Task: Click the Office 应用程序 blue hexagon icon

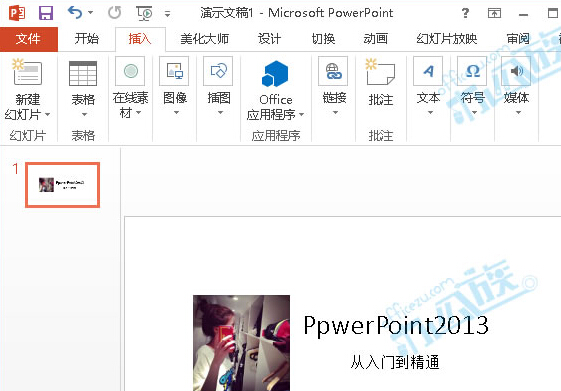Action: point(275,74)
